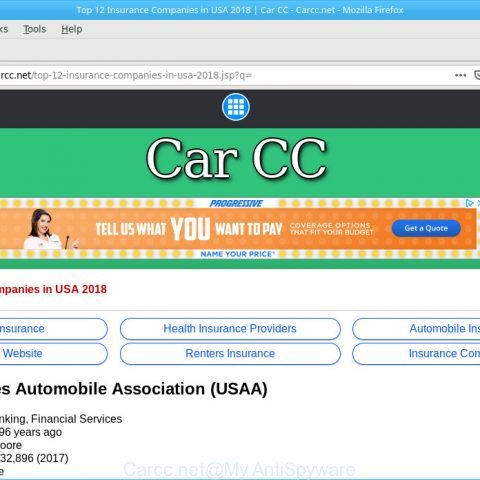480x480 pixels.
Task: Open the Automobile Insurance pill link
Action: (416, 329)
